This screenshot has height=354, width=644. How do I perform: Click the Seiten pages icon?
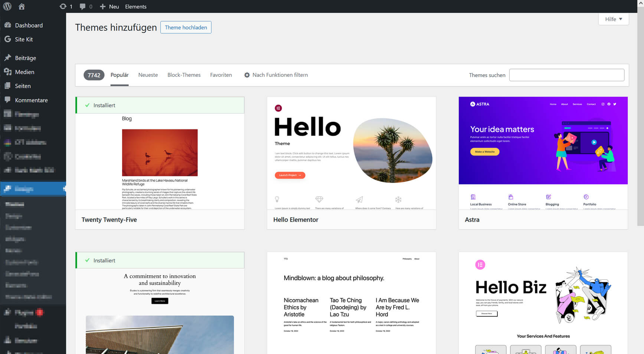coord(7,86)
